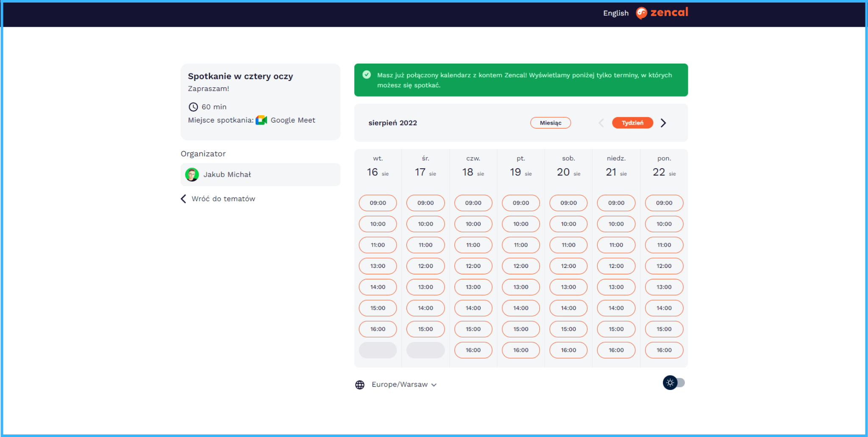Select 12:00 slot on Wednesday 17
The image size is (868, 437).
tap(425, 266)
